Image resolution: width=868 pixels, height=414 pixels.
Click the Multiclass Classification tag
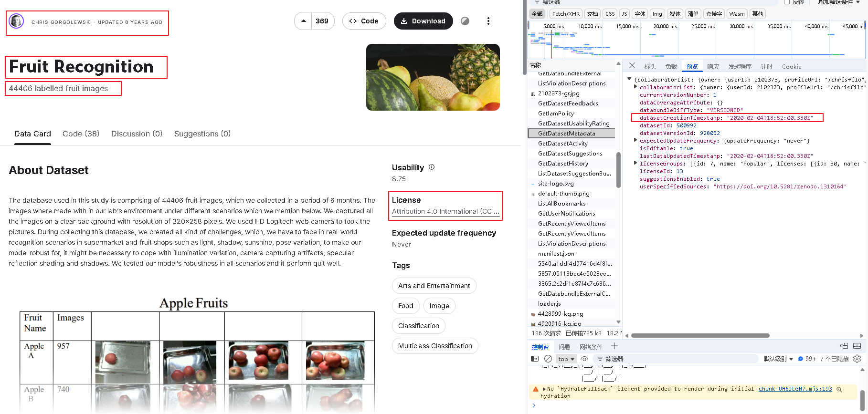click(435, 346)
